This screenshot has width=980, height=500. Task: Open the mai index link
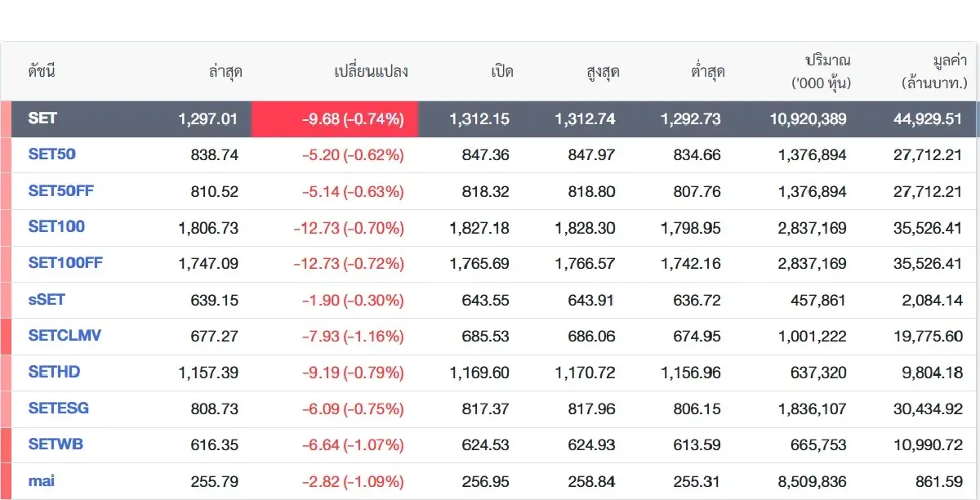pyautogui.click(x=41, y=481)
